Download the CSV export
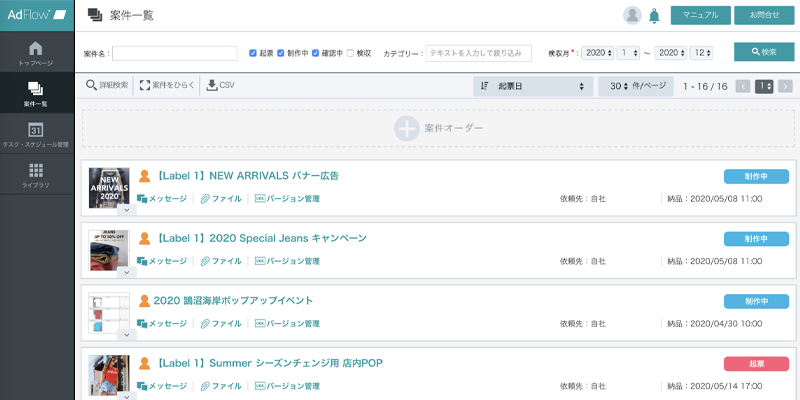800x400 pixels. (220, 86)
